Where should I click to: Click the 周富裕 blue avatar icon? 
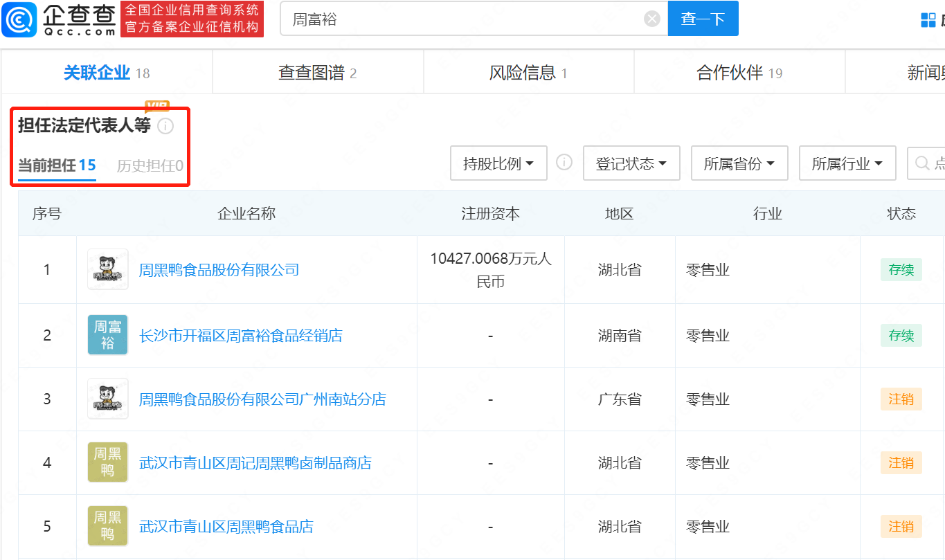pos(107,335)
